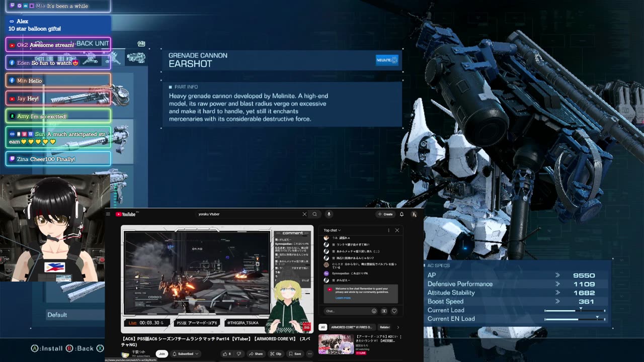Click the Boost Speed value 361

(586, 302)
